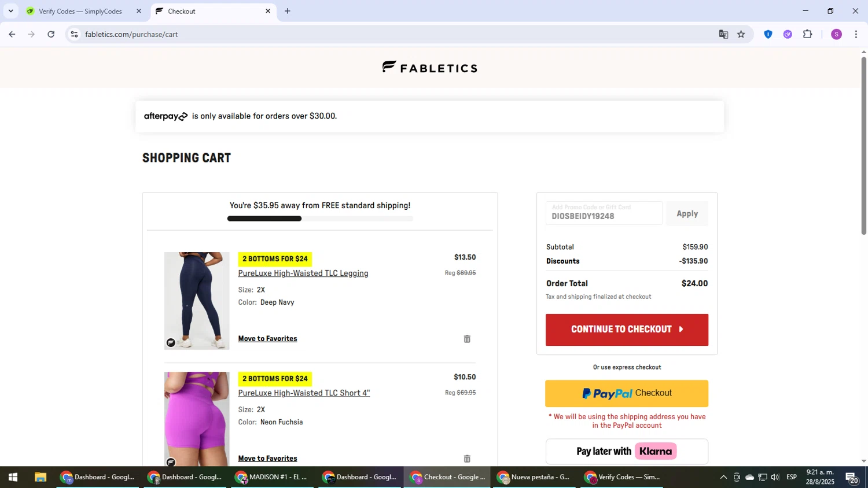Pay with the PayPal Checkout button
The height and width of the screenshot is (488, 868).
click(x=627, y=394)
